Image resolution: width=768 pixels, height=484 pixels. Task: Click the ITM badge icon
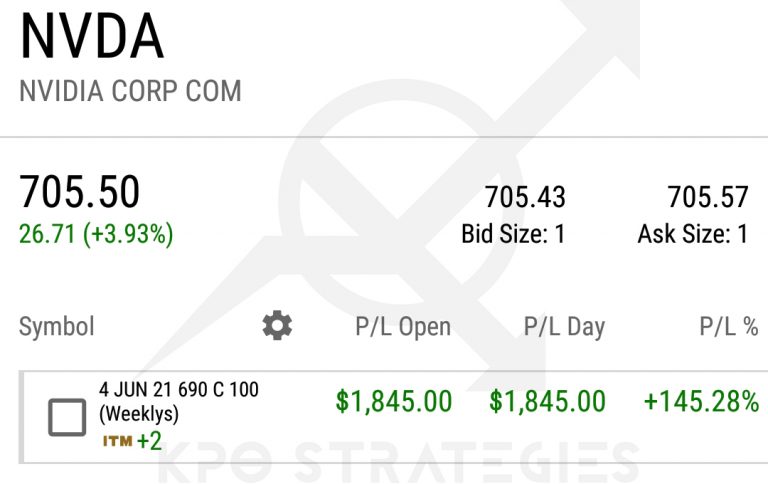116,440
